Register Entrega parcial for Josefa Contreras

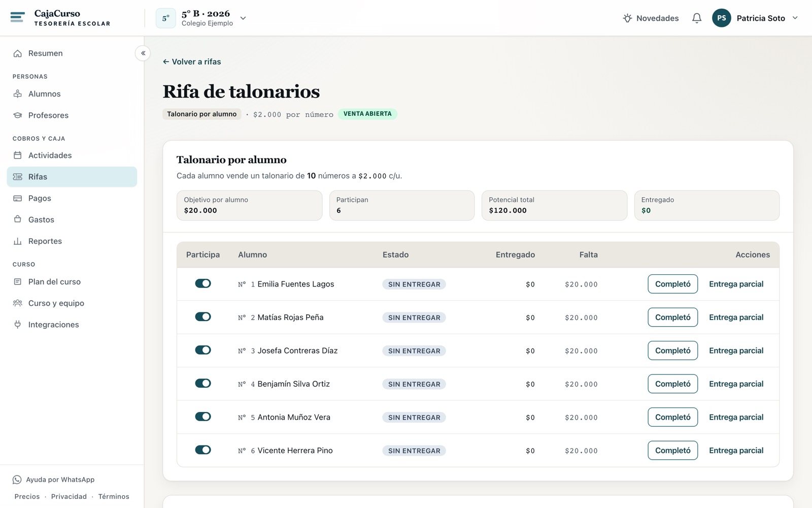tap(736, 351)
